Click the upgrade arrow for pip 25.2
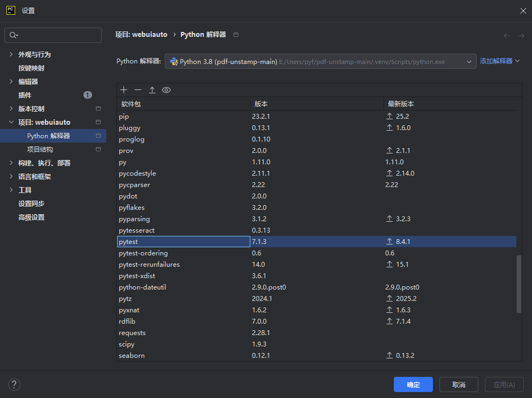The image size is (532, 398). tap(390, 116)
